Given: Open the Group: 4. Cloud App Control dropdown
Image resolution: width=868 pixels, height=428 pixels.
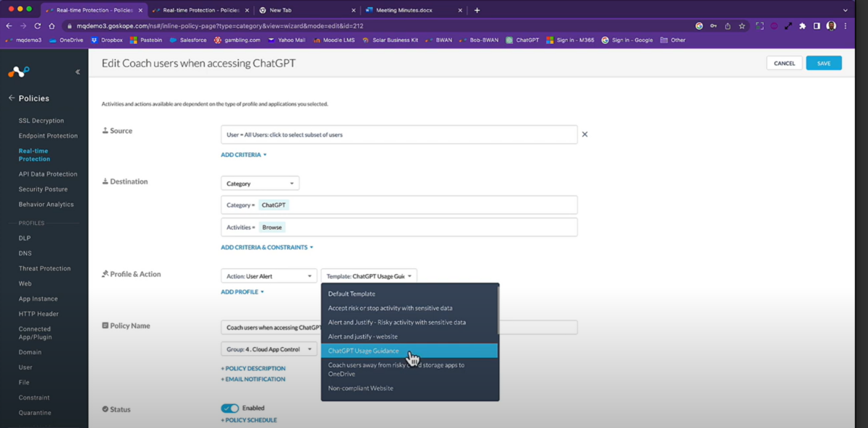Looking at the screenshot, I should 268,349.
